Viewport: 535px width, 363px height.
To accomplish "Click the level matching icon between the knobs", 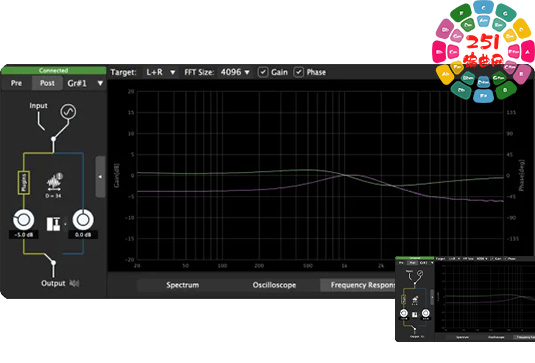I will coord(53,224).
